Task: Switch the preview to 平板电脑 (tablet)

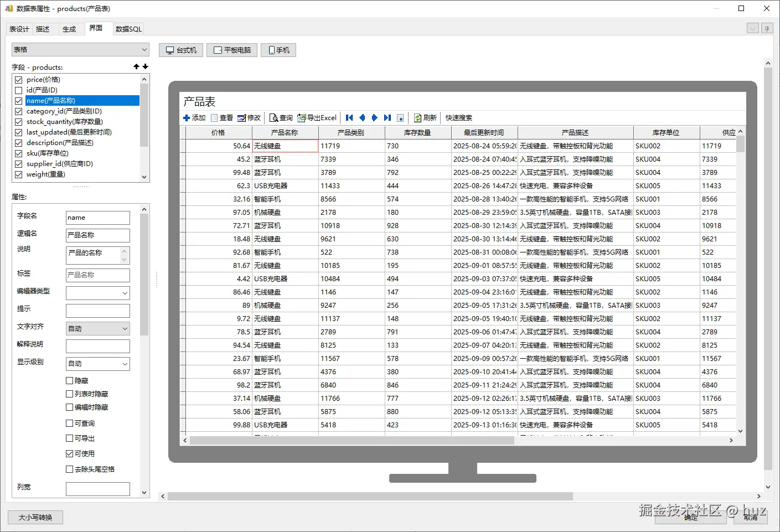Action: pyautogui.click(x=232, y=50)
